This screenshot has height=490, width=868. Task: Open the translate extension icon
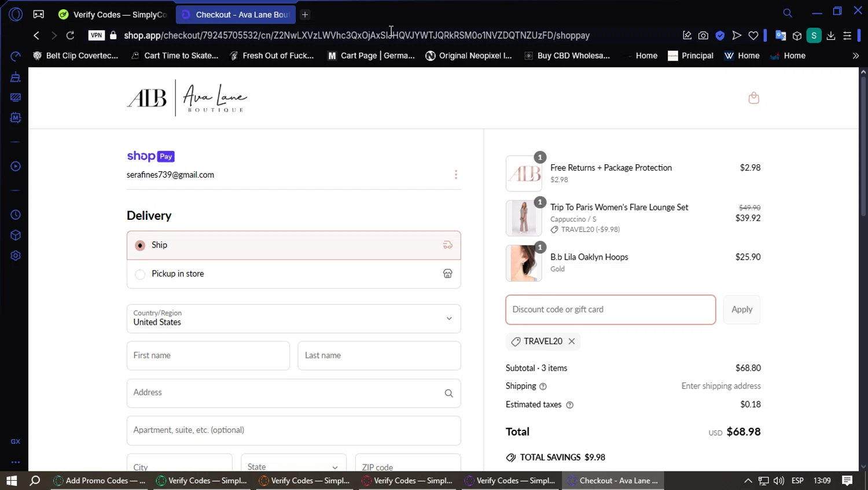coord(781,35)
